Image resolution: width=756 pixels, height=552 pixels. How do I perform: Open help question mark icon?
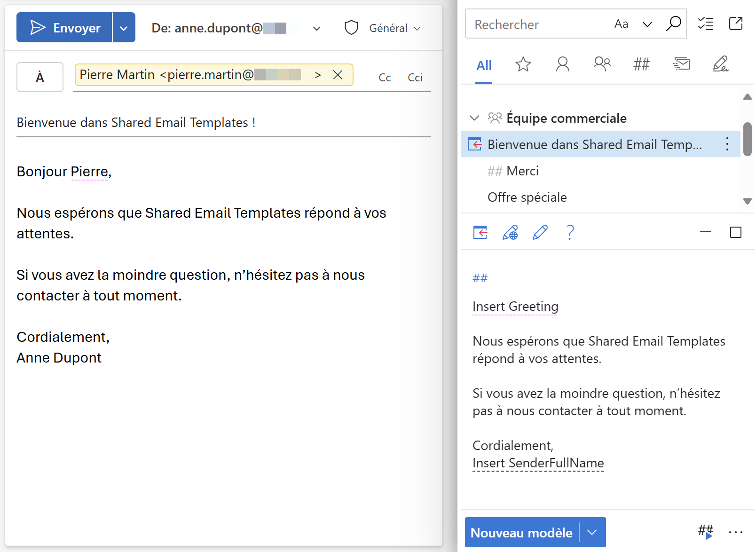pos(570,232)
